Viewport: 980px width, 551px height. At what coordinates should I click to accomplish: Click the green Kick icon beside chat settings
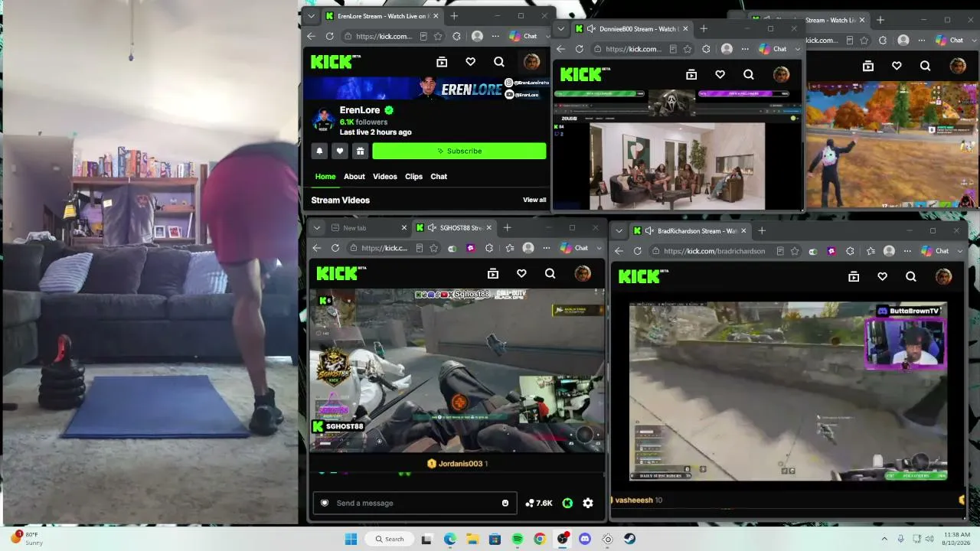[x=567, y=503]
